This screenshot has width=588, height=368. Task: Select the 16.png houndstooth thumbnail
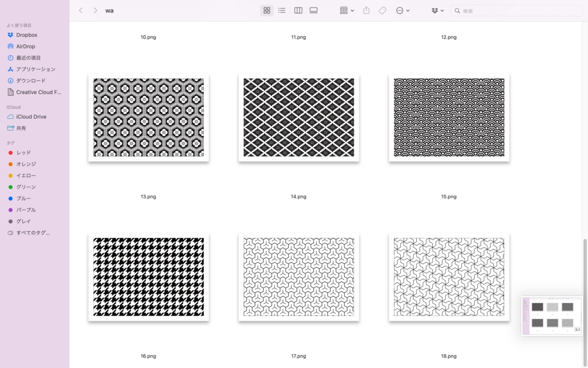tap(149, 277)
